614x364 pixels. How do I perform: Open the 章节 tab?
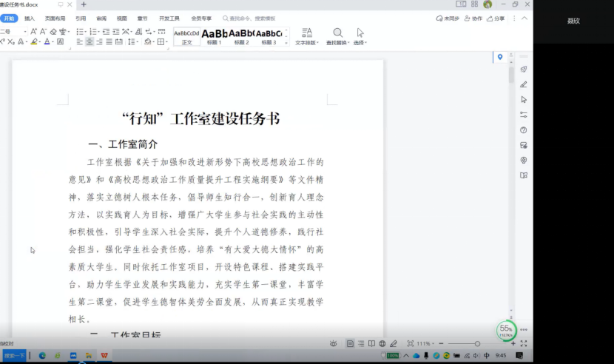[142, 18]
